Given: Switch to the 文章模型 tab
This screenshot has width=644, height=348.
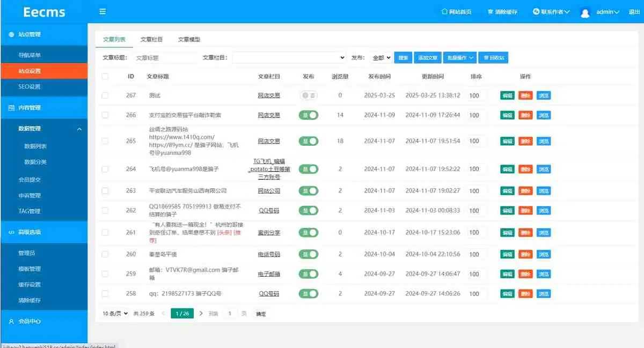Looking at the screenshot, I should pyautogui.click(x=189, y=40).
